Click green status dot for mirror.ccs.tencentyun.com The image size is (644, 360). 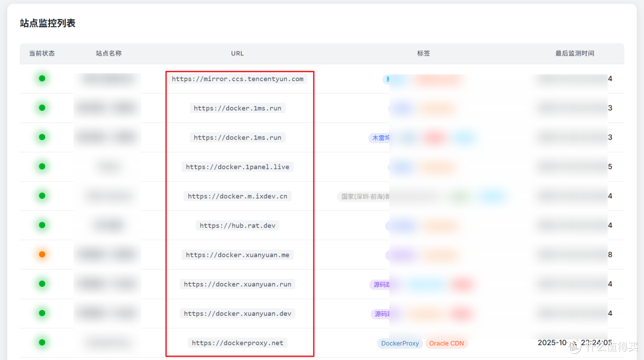point(42,79)
